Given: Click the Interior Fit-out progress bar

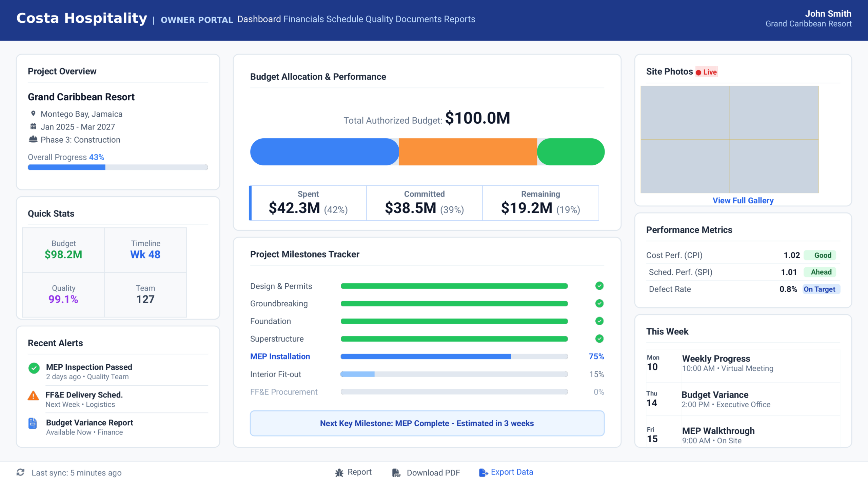Looking at the screenshot, I should (x=454, y=374).
